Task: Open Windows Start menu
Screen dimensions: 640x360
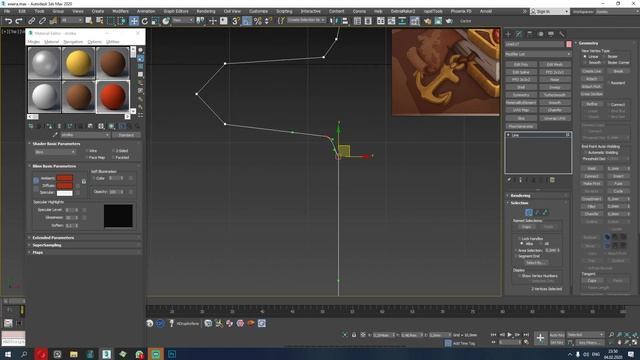Action: [x=8, y=354]
